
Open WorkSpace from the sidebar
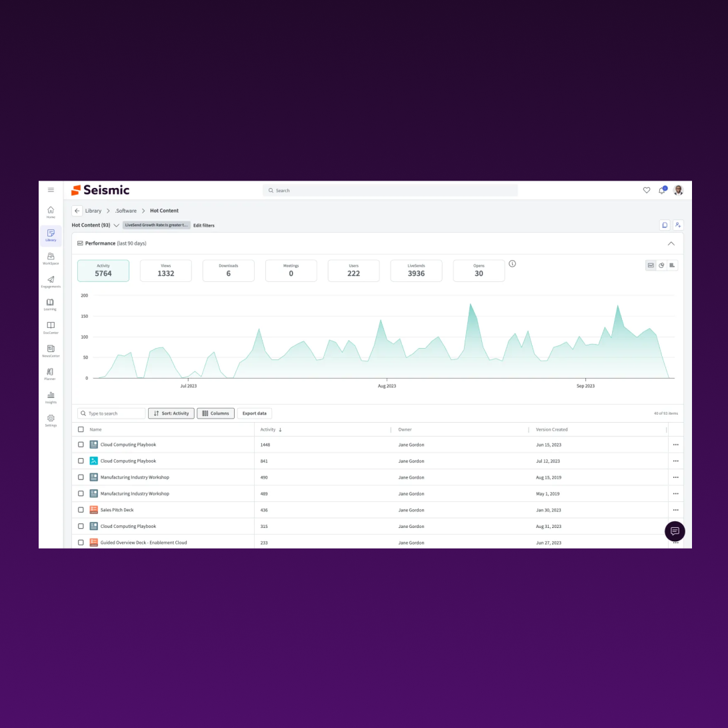[51, 259]
